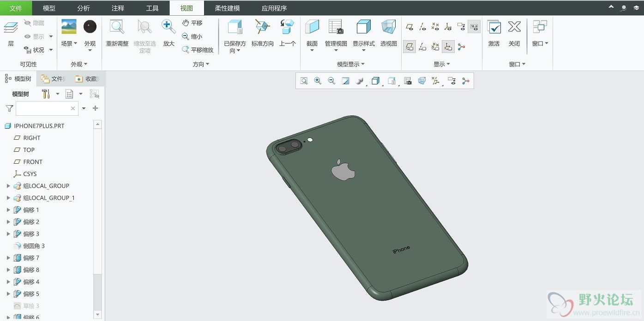
Task: Select CSYS in model tree
Action: [x=25, y=174]
